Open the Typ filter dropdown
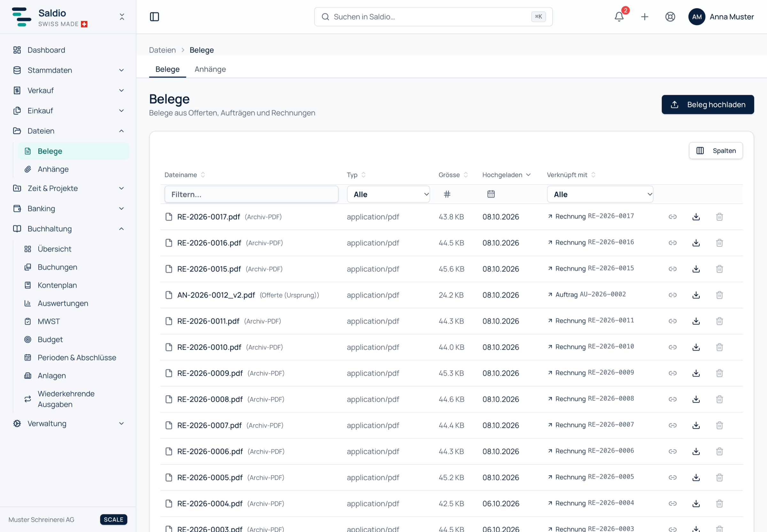This screenshot has height=532, width=767. [x=388, y=194]
